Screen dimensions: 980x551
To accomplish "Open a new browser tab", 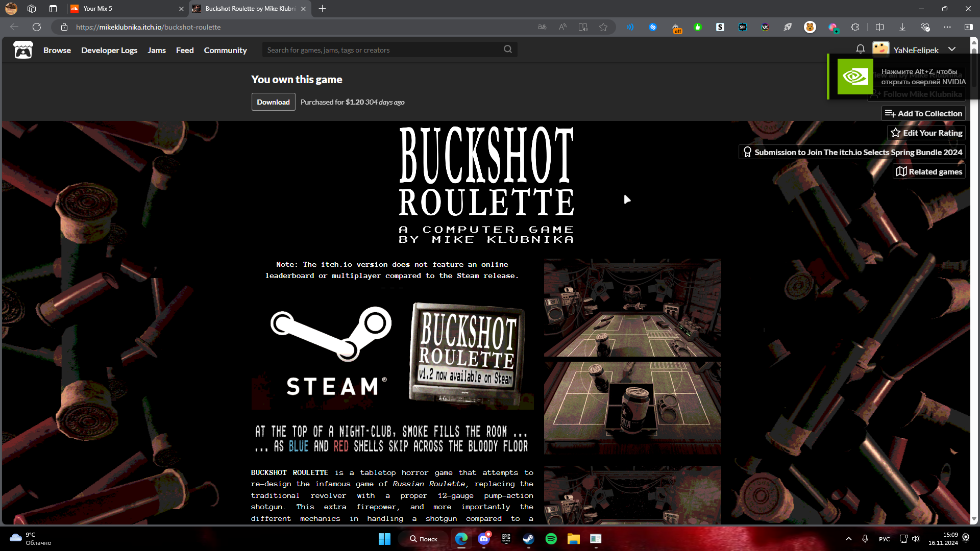I will pos(322,9).
